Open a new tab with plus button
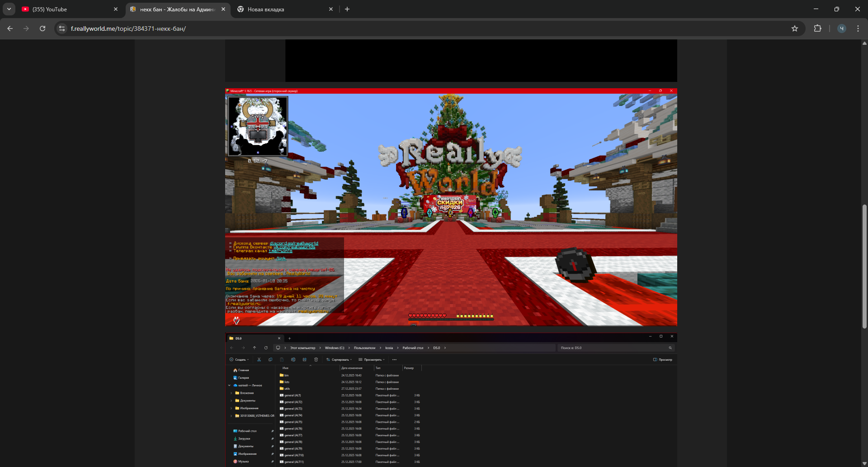Image resolution: width=868 pixels, height=467 pixels. [x=347, y=9]
